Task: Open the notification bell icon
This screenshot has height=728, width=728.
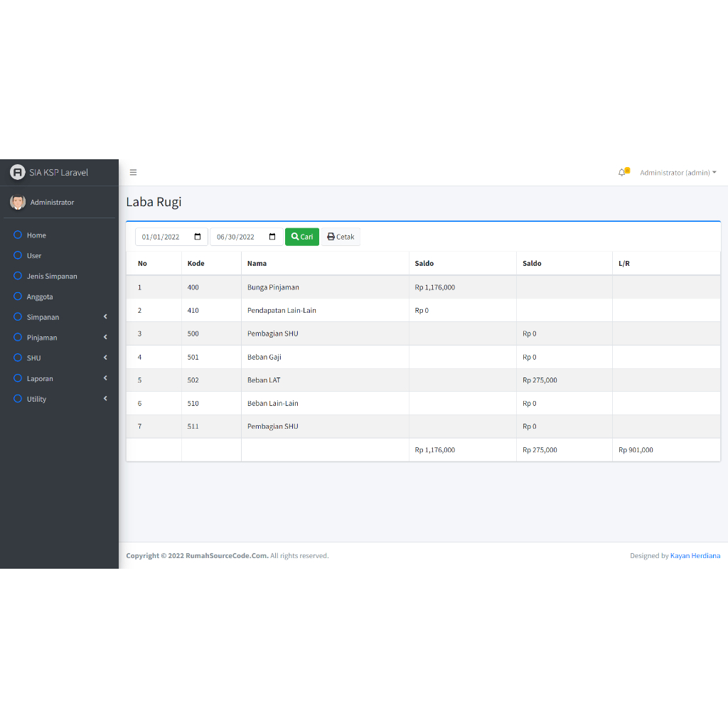Action: [622, 173]
